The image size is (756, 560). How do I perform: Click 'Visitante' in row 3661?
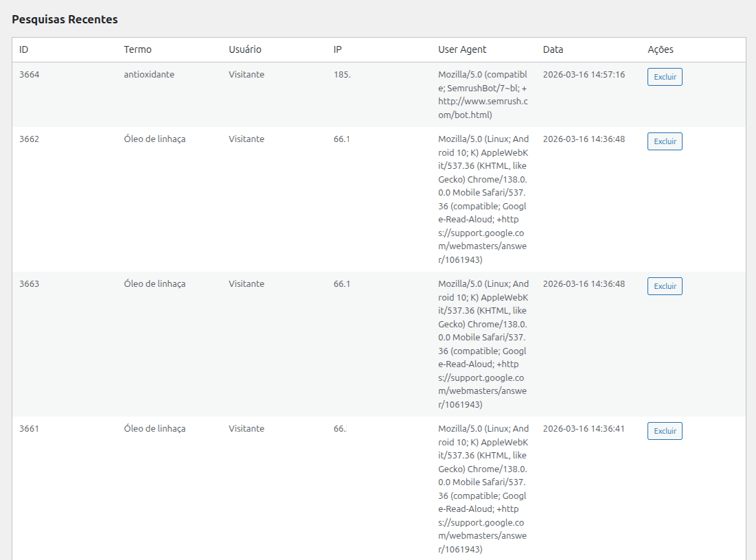click(x=246, y=429)
